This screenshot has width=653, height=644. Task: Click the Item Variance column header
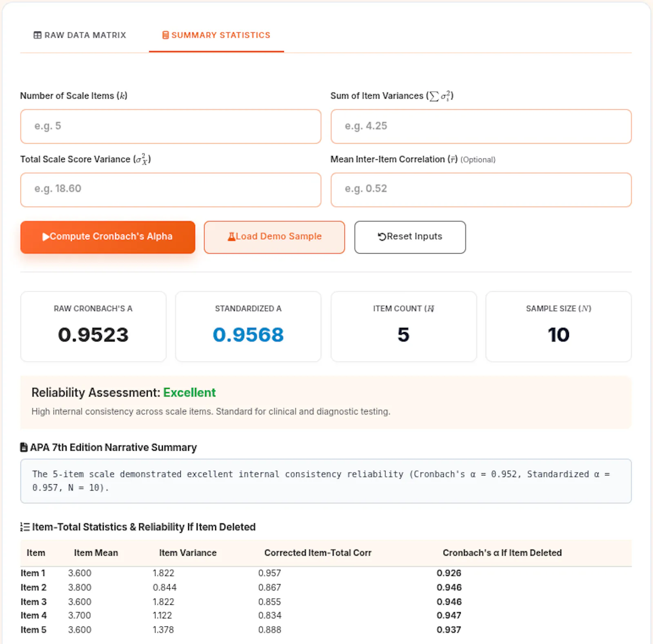point(188,553)
